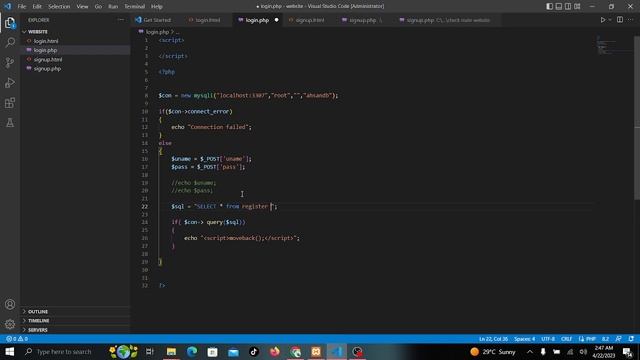Open the Edit menu

(x=37, y=7)
